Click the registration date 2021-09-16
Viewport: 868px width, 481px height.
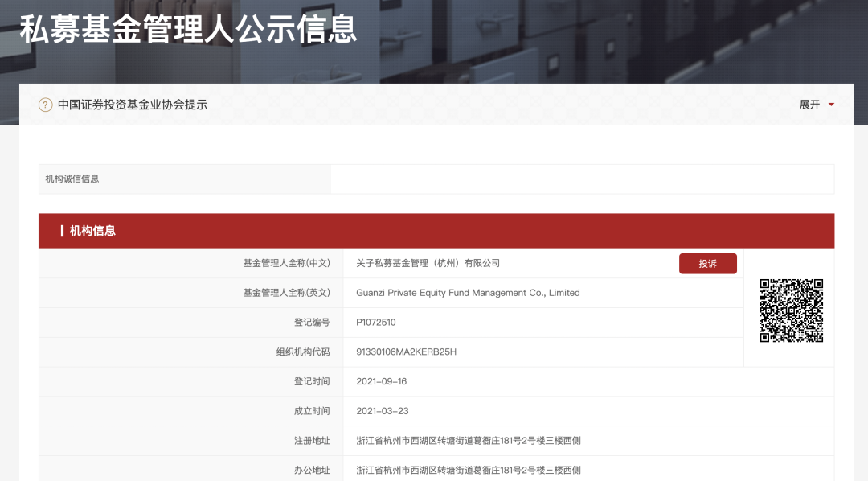382,381
